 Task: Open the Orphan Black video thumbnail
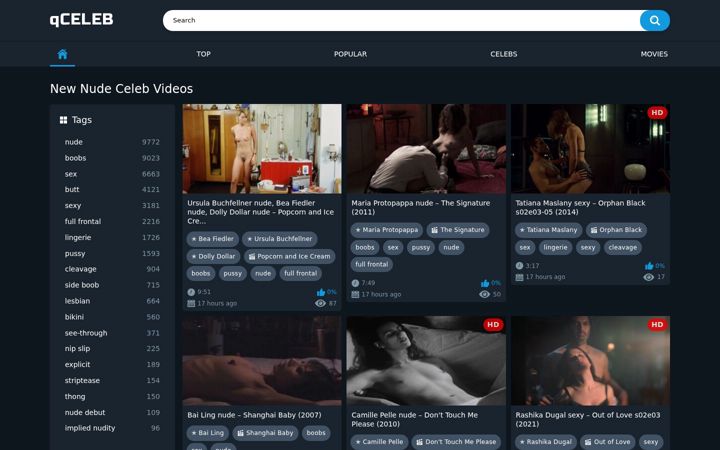coord(591,149)
